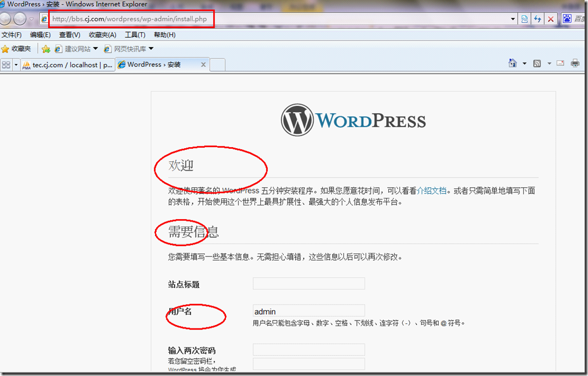The image size is (588, 376).
Task: Click the WordPress logo
Action: coord(353,120)
